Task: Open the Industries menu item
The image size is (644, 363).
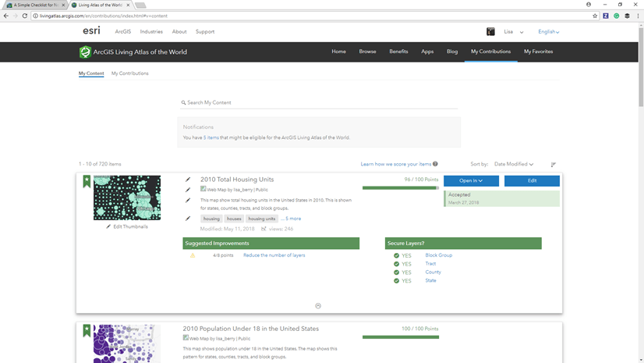Action: (x=151, y=32)
